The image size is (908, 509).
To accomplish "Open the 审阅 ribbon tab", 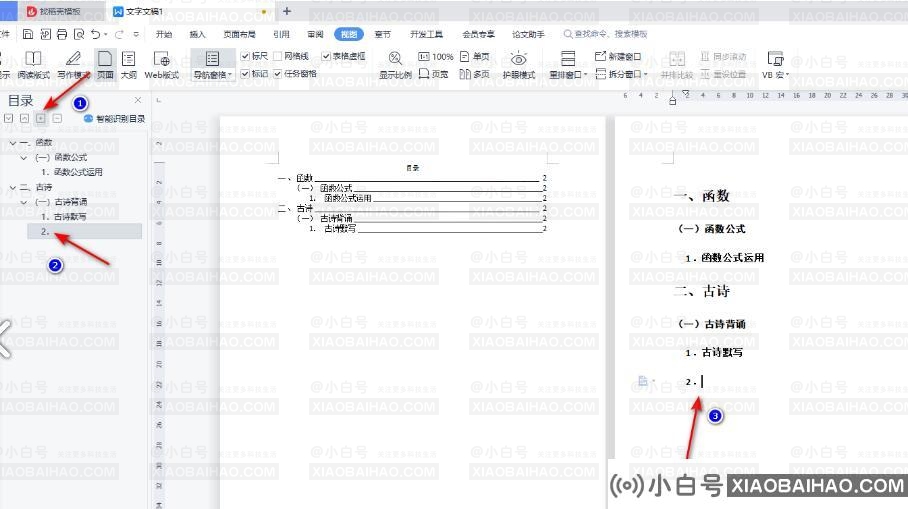I will (316, 34).
